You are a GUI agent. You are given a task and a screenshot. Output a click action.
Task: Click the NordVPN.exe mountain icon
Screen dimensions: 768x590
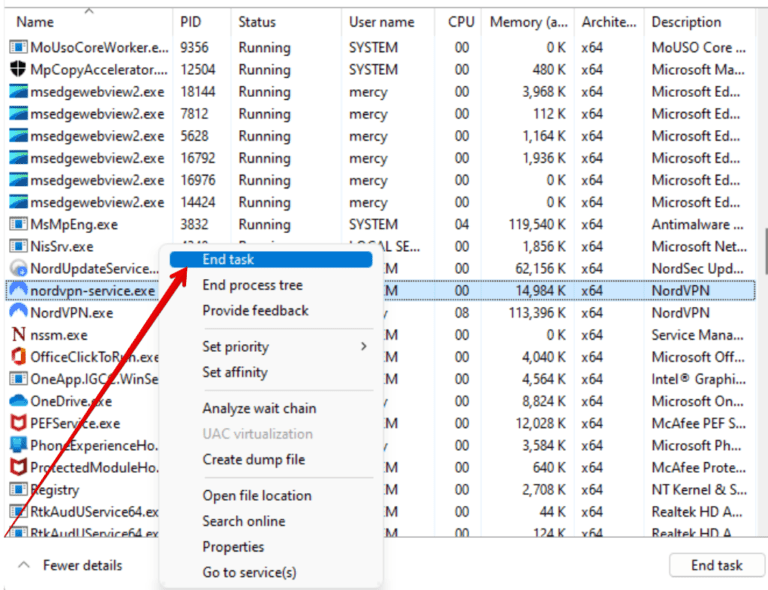pos(18,312)
